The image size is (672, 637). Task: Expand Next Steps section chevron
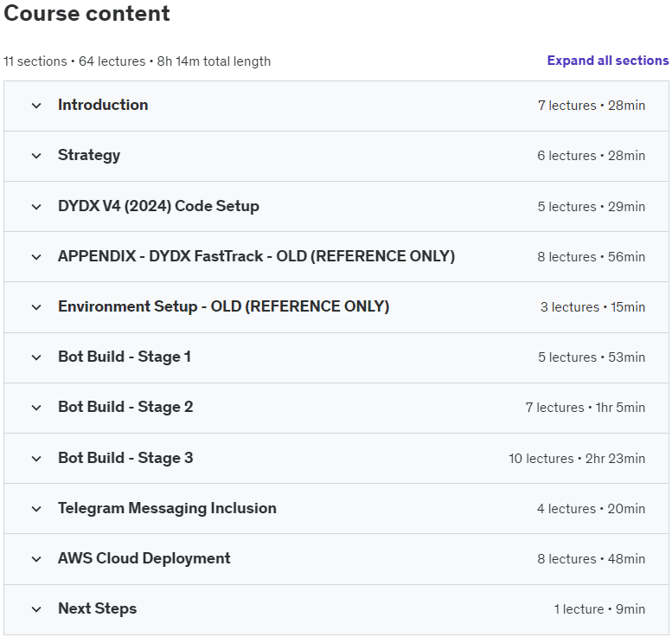click(36, 609)
